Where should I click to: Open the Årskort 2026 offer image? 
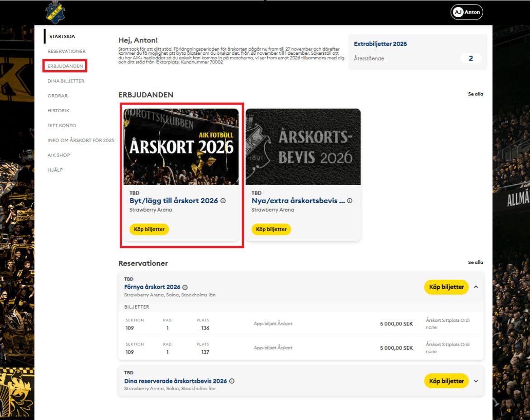click(181, 147)
